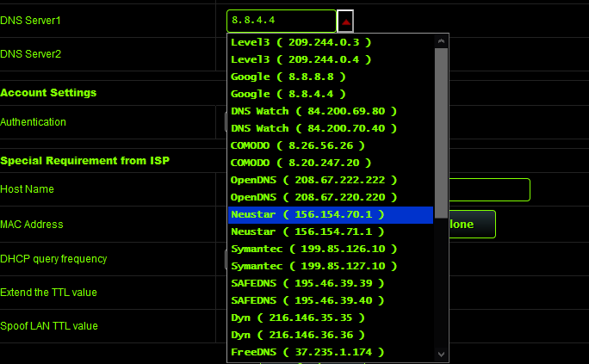Choose OpenDNS ( 208.67.220.220 ) entry
Viewport: 589px width, 364px height.
click(x=331, y=198)
